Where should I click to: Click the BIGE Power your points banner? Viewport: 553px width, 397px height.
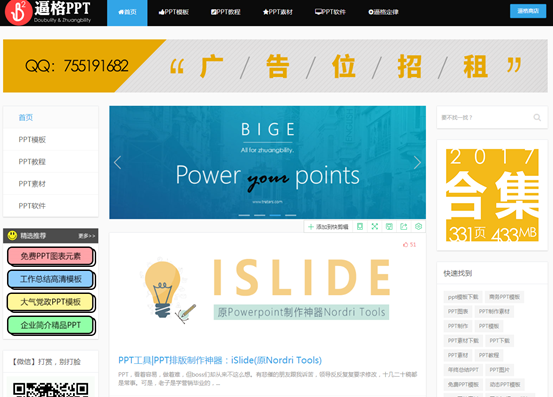coord(267,163)
